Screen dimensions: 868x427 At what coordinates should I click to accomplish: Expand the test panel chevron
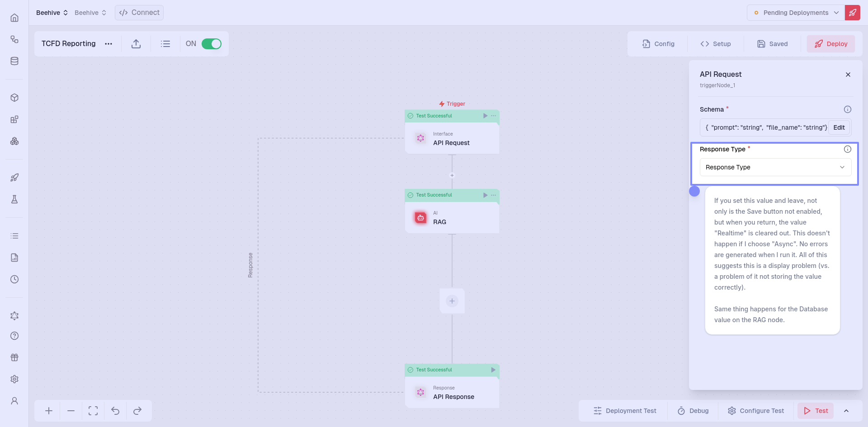click(x=846, y=411)
